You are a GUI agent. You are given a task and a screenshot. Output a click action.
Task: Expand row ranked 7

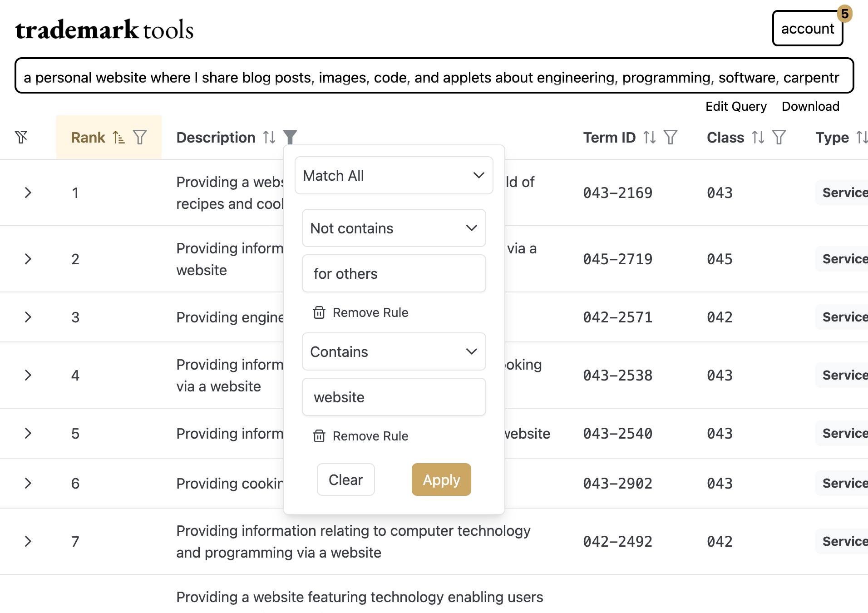click(28, 541)
